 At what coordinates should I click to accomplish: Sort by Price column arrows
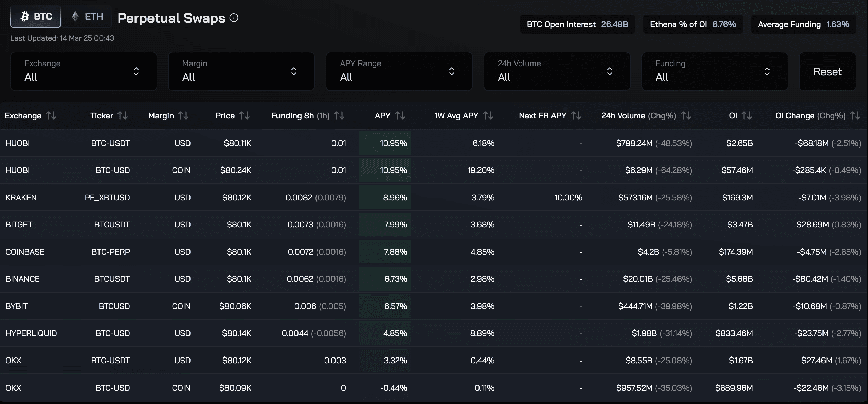click(245, 116)
